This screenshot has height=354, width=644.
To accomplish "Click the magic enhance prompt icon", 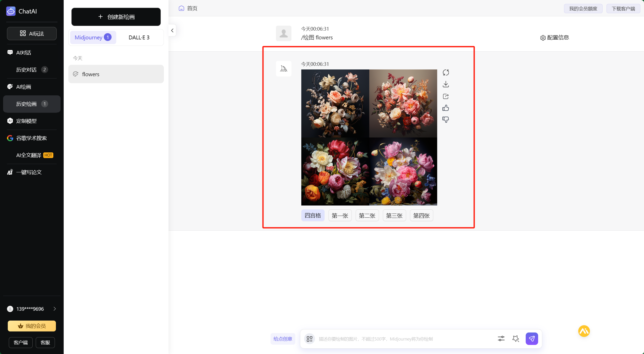I will click(x=516, y=339).
